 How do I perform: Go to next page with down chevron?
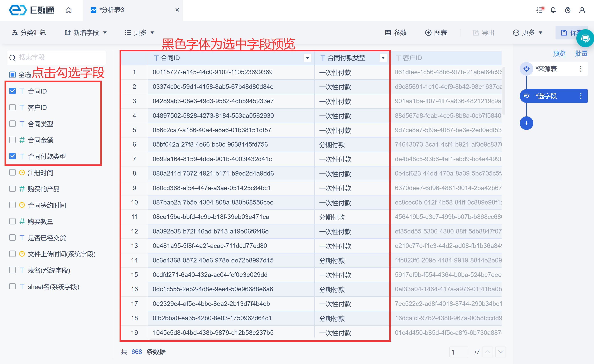[500, 352]
